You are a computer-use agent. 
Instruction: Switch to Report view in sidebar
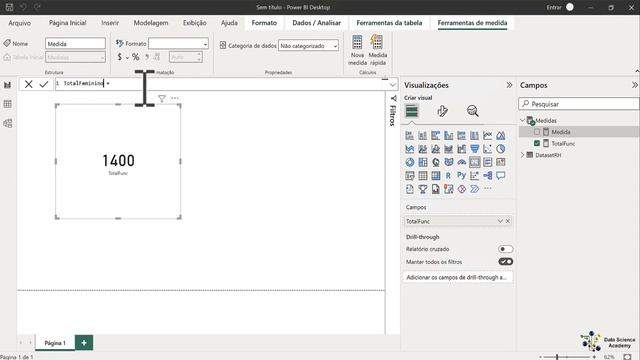[x=7, y=85]
